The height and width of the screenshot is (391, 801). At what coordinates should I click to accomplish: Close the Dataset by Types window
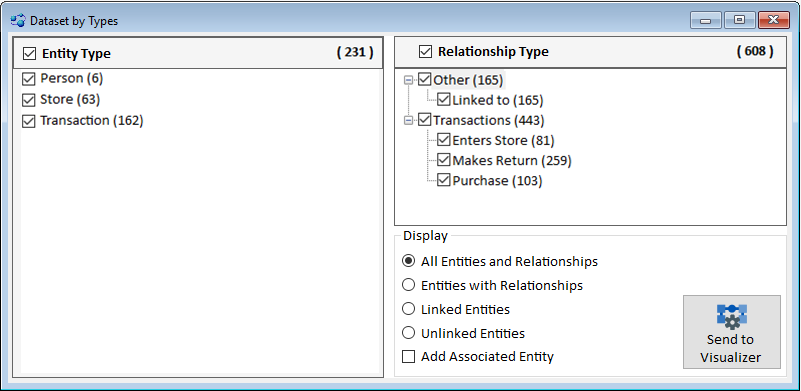click(x=774, y=20)
